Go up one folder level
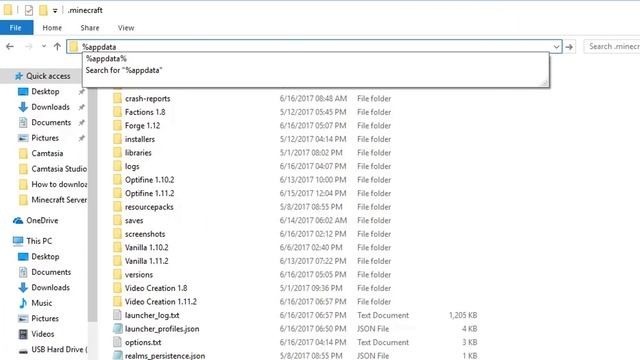Viewport: 640px width, 360px height. (x=57, y=47)
